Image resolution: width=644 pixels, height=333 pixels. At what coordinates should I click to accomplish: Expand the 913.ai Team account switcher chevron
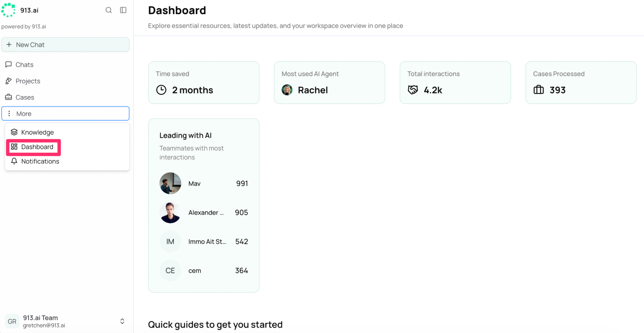tap(122, 321)
